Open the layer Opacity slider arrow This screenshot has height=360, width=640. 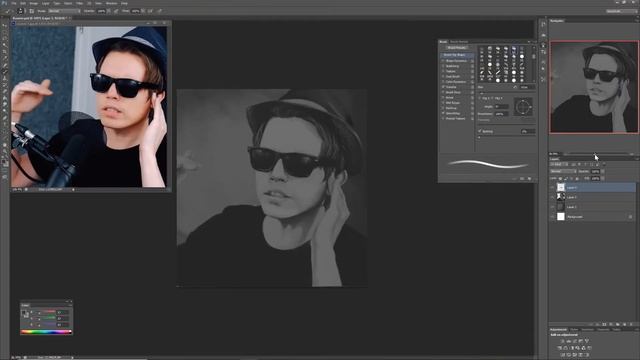click(x=602, y=171)
